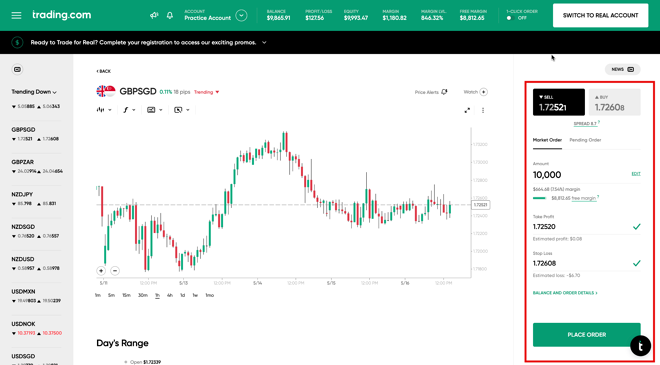This screenshot has width=660, height=365.
Task: Select GBPZAR in the instrument list
Action: [37, 166]
